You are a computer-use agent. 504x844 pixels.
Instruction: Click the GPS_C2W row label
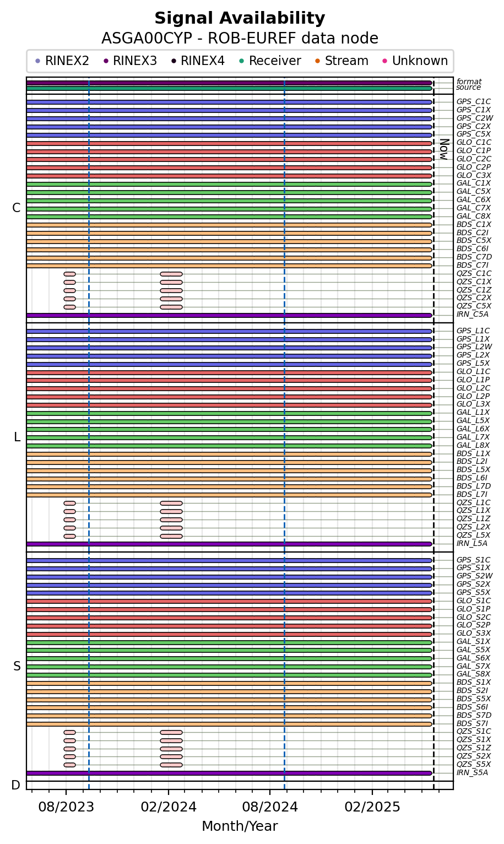(x=474, y=118)
